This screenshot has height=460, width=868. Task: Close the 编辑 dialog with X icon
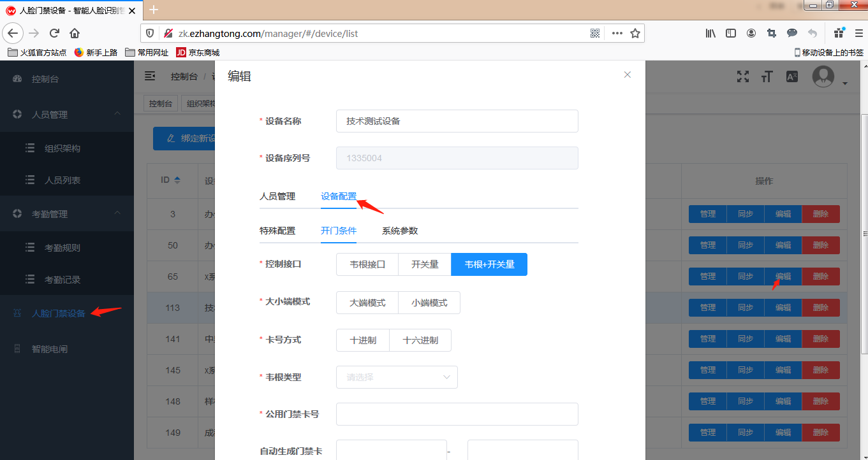point(627,75)
